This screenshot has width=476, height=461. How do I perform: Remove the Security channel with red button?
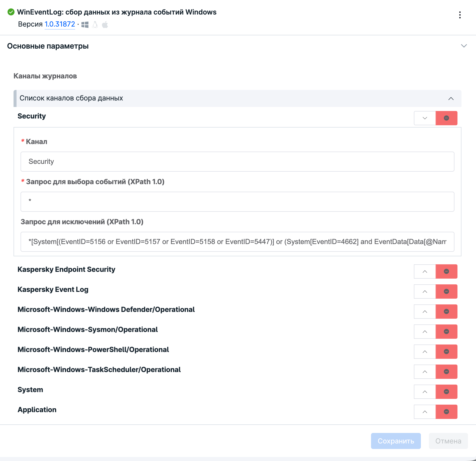point(446,118)
